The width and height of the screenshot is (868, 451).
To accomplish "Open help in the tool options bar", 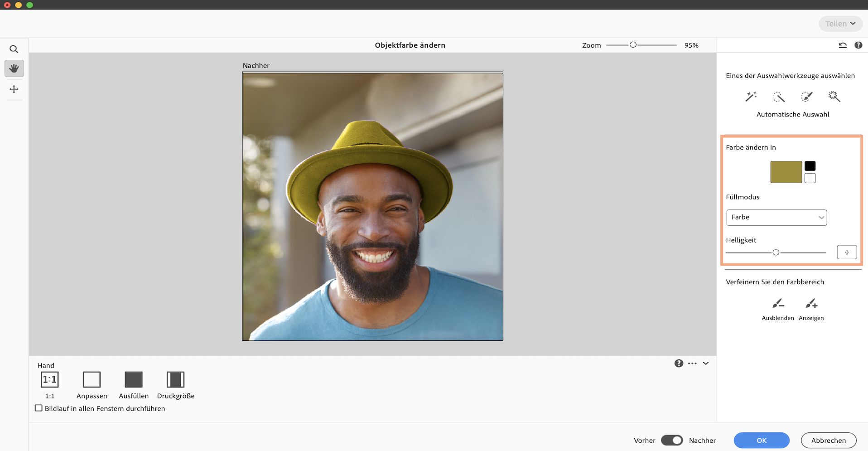I will (x=679, y=364).
